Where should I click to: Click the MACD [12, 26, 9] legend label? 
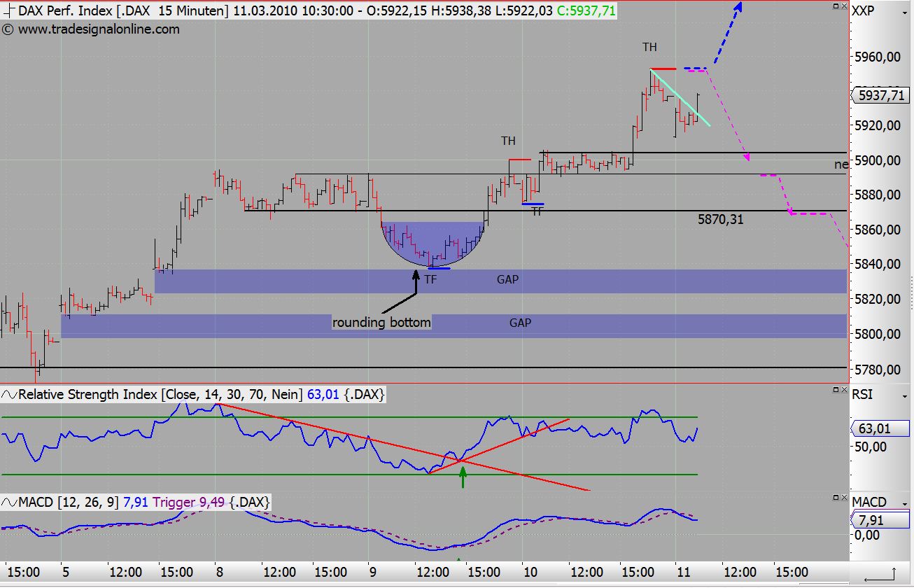point(69,502)
